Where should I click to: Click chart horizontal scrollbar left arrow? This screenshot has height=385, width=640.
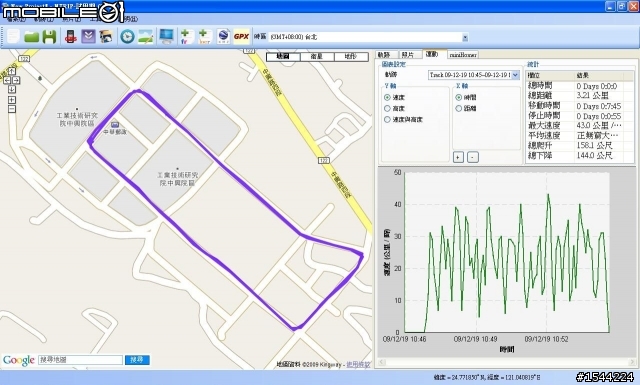(382, 362)
